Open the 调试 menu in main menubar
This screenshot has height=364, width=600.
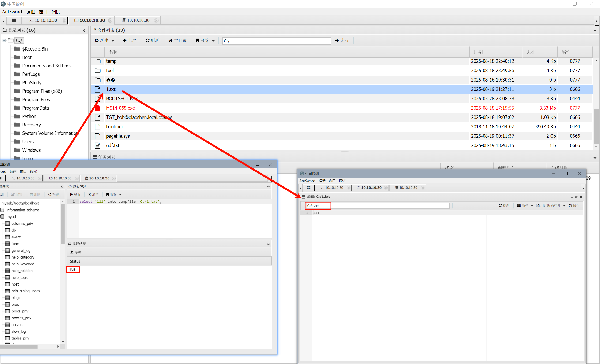coord(56,12)
